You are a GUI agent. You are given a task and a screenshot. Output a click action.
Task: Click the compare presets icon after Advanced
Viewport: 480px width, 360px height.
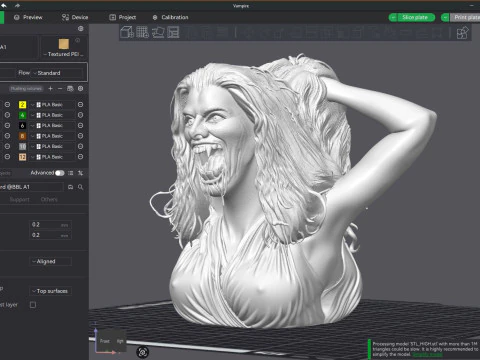point(80,173)
